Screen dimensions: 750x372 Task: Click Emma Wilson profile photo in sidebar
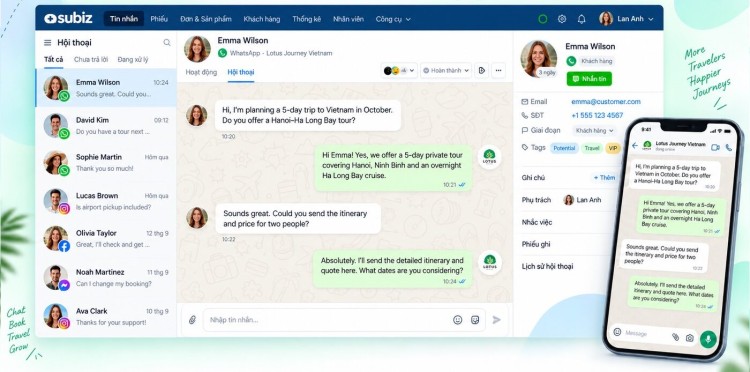point(539,58)
